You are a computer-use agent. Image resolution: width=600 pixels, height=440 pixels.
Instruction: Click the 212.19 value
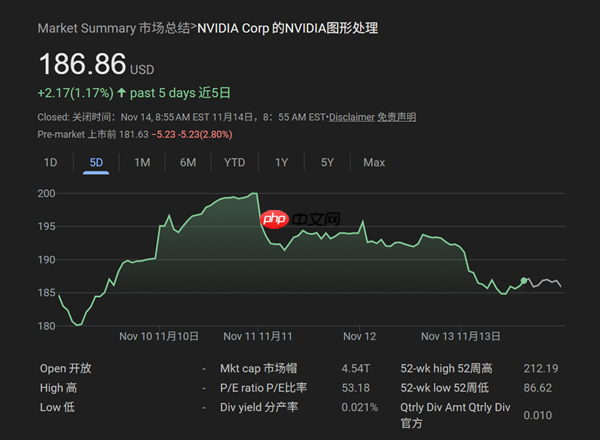[x=541, y=368]
